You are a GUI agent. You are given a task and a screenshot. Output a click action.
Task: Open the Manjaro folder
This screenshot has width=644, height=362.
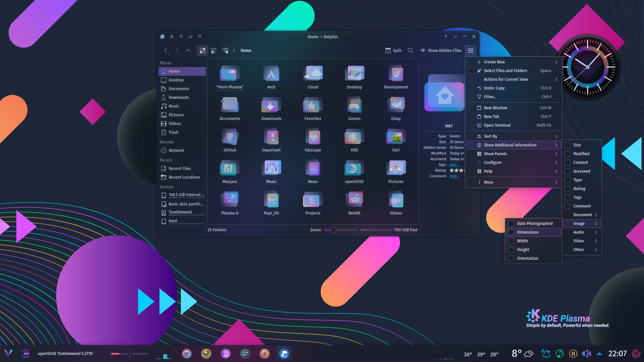coord(230,172)
